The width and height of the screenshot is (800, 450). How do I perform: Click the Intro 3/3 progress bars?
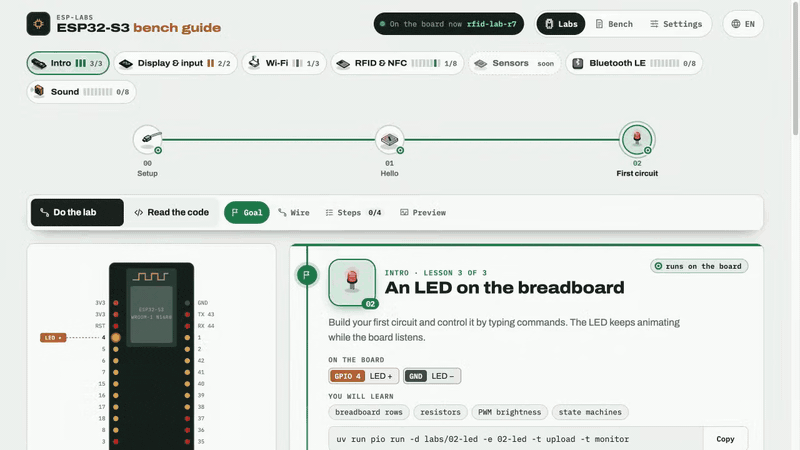tap(81, 63)
